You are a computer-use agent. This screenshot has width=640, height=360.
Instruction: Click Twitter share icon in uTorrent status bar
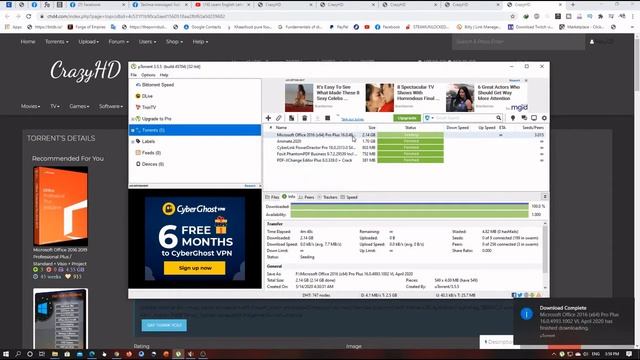(520, 295)
